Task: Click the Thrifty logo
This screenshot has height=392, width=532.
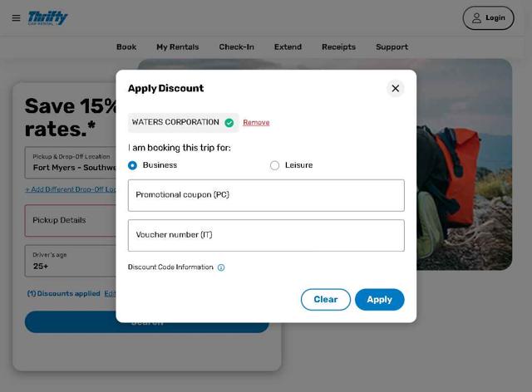Action: point(47,18)
